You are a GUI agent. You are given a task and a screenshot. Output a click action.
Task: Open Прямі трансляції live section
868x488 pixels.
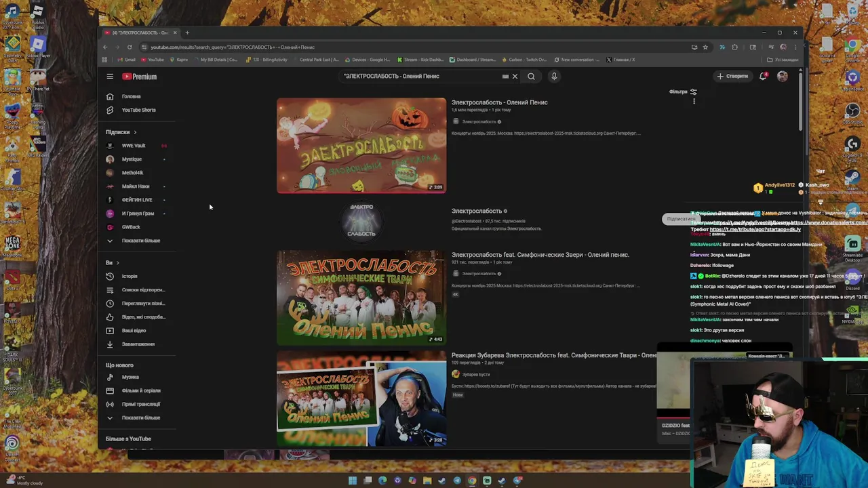[x=141, y=404]
